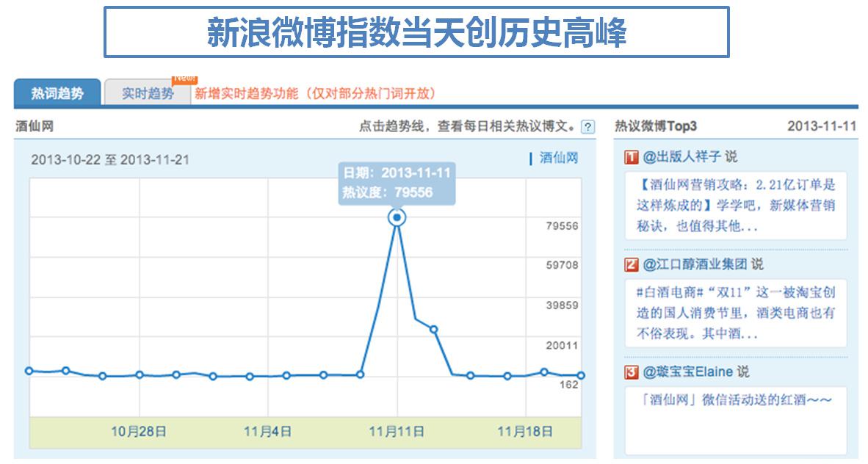Click the 酒仙网 keyword title above the chart
The height and width of the screenshot is (464, 868).
coord(35,126)
